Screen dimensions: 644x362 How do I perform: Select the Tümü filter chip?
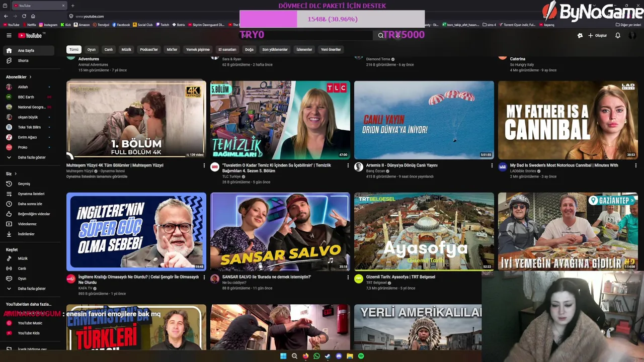click(74, 50)
